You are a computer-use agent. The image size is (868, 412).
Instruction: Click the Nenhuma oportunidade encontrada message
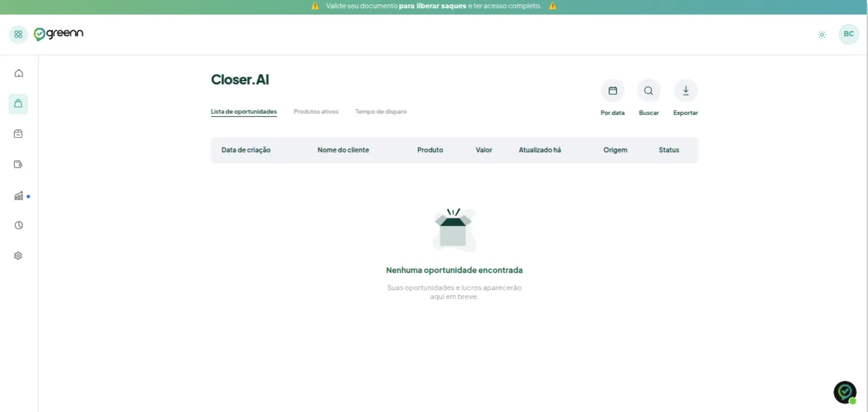point(454,270)
